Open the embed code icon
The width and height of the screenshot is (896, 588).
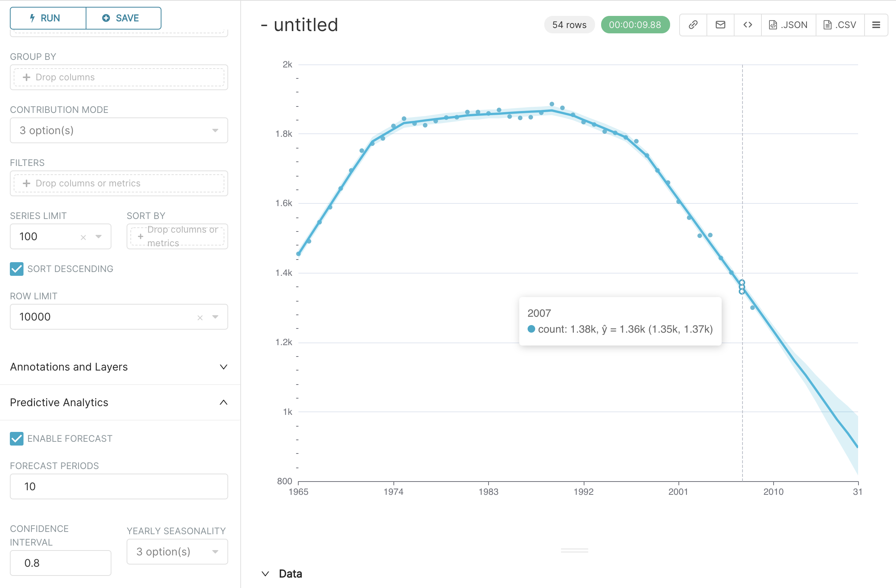(747, 25)
